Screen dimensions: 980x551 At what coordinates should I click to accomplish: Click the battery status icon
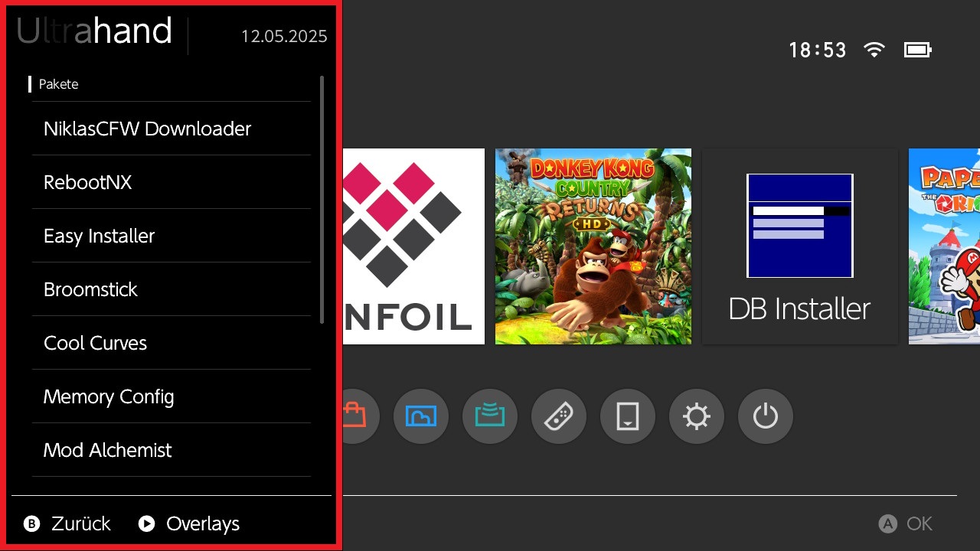coord(918,50)
